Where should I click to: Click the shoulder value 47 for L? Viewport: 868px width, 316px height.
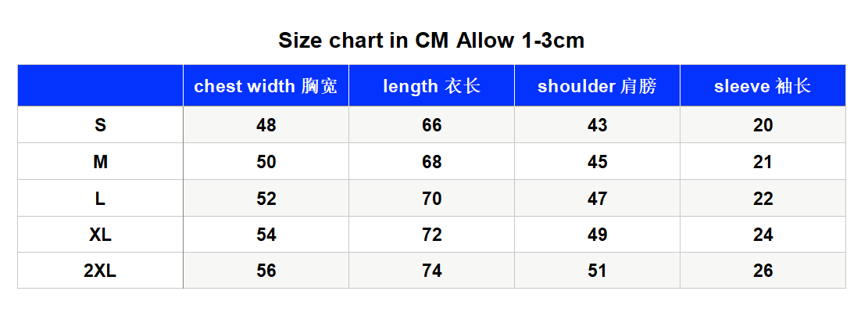[x=598, y=199]
